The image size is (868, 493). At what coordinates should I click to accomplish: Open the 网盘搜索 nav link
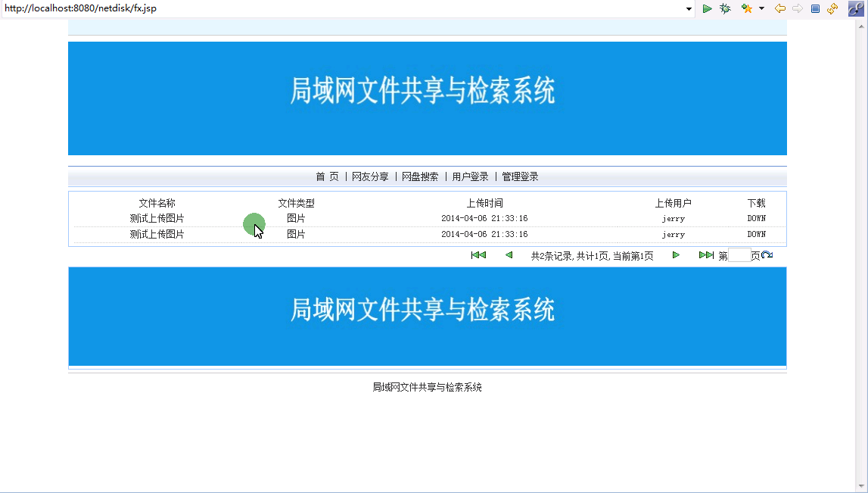click(x=420, y=176)
